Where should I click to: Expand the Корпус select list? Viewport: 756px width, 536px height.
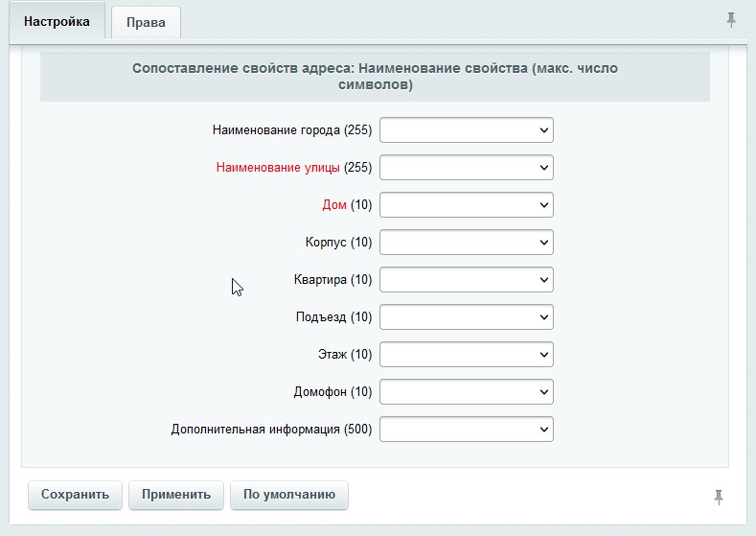tap(467, 242)
